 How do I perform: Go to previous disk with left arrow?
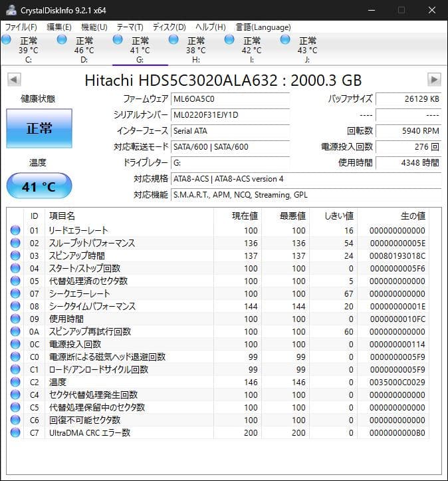14,80
